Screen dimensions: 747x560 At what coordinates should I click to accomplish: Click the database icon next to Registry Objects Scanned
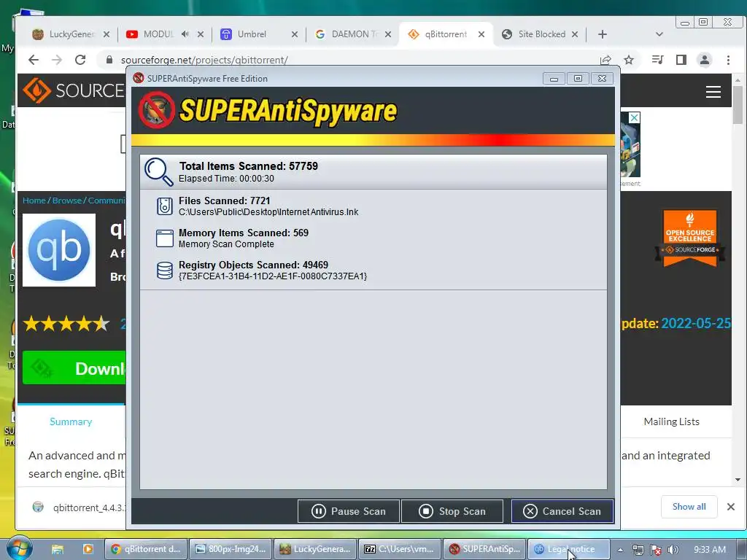pyautogui.click(x=164, y=271)
